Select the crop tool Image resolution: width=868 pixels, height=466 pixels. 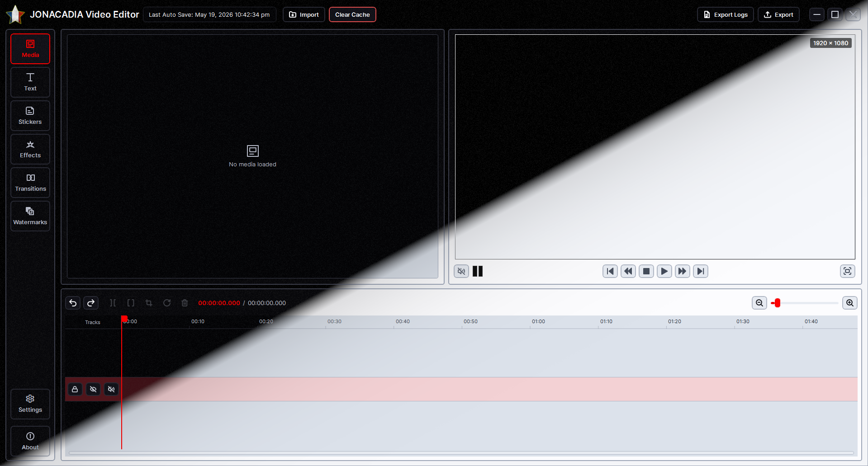[149, 303]
